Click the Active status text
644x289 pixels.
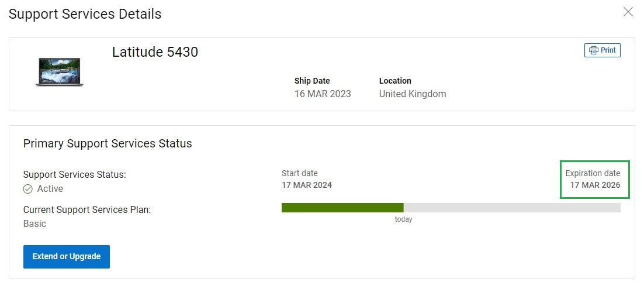click(x=50, y=189)
